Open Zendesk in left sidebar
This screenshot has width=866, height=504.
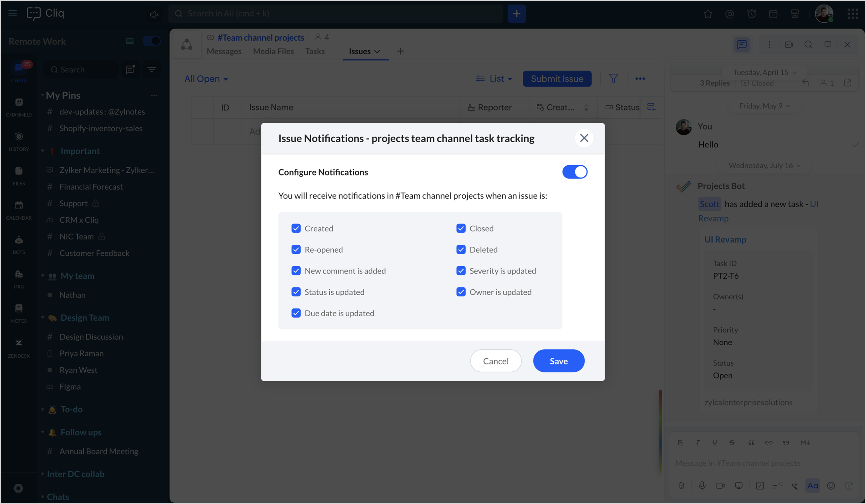[19, 348]
